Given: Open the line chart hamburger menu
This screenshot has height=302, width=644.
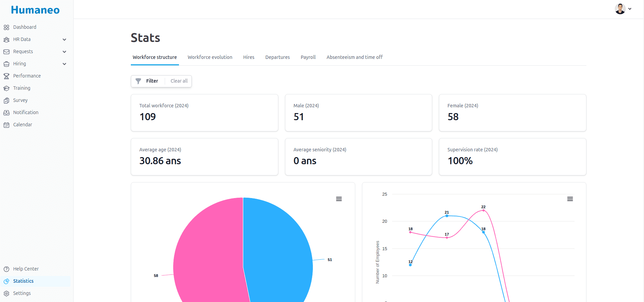Looking at the screenshot, I should tap(570, 199).
